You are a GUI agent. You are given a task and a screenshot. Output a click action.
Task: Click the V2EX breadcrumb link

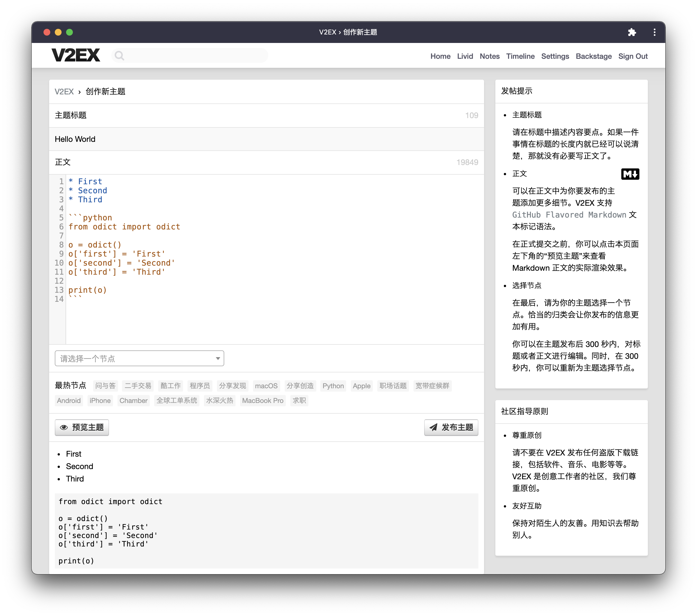point(64,92)
